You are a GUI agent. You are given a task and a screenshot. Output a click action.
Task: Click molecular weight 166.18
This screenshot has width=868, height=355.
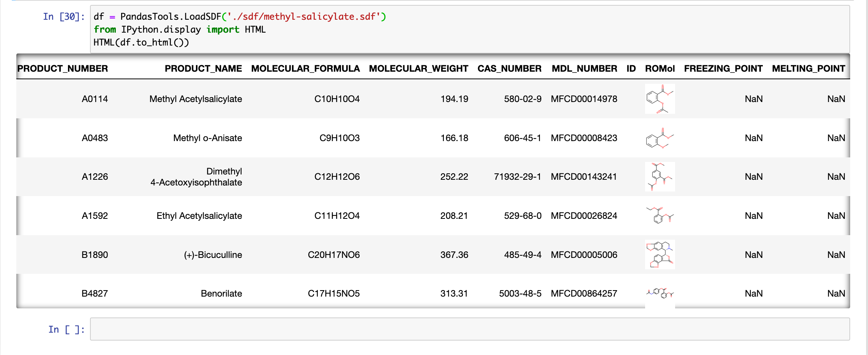click(454, 138)
